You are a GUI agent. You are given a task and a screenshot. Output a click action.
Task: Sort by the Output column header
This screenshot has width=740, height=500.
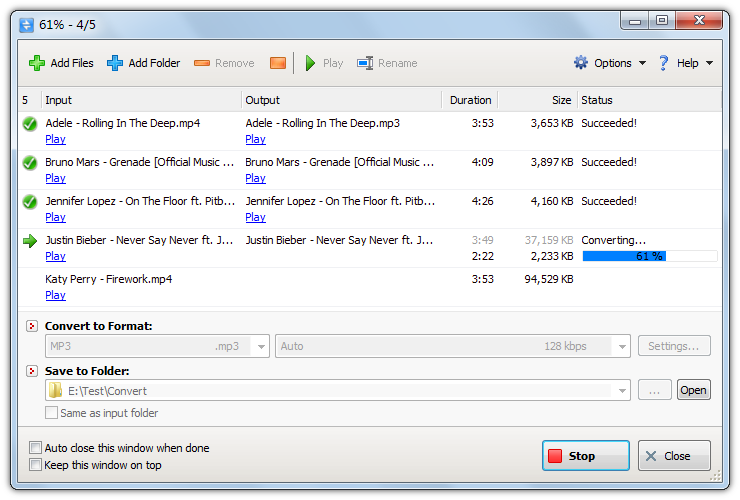[342, 100]
